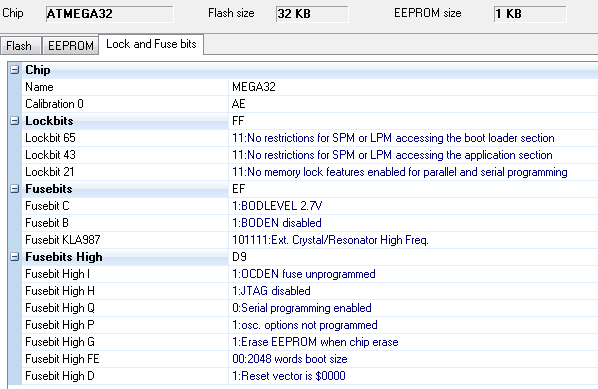Image resolution: width=598 pixels, height=389 pixels.
Task: Select the Fusebit High P row label
Action: [60, 325]
